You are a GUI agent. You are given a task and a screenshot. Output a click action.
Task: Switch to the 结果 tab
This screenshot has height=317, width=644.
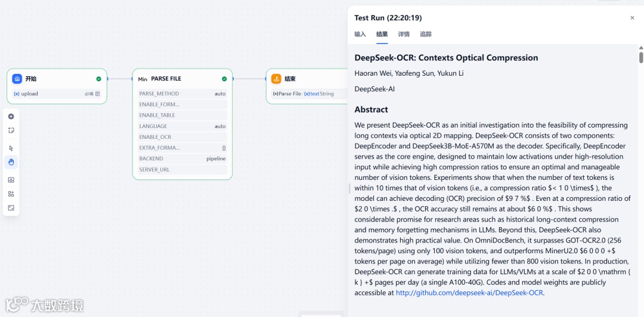coord(382,34)
